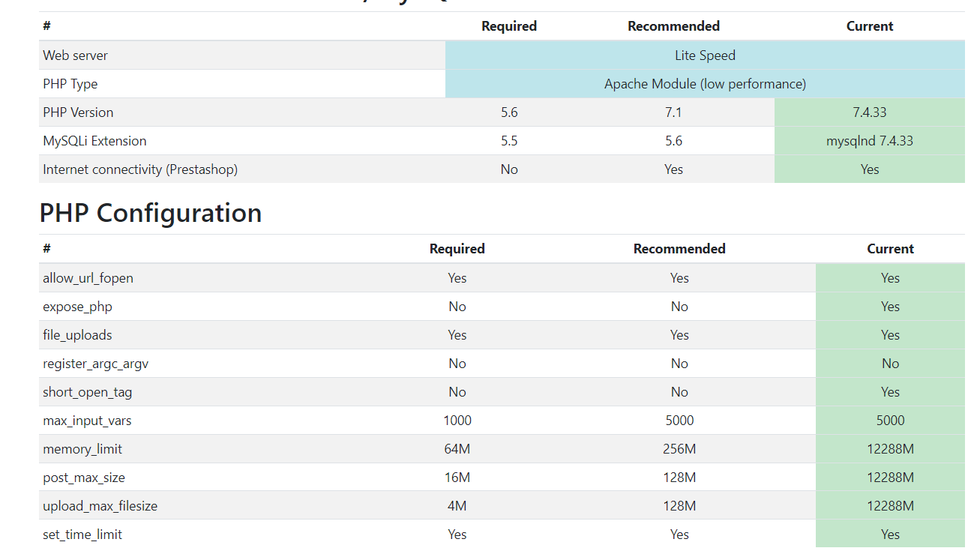974x560 pixels.
Task: Select the allow_url_fopen setting name
Action: click(x=88, y=278)
